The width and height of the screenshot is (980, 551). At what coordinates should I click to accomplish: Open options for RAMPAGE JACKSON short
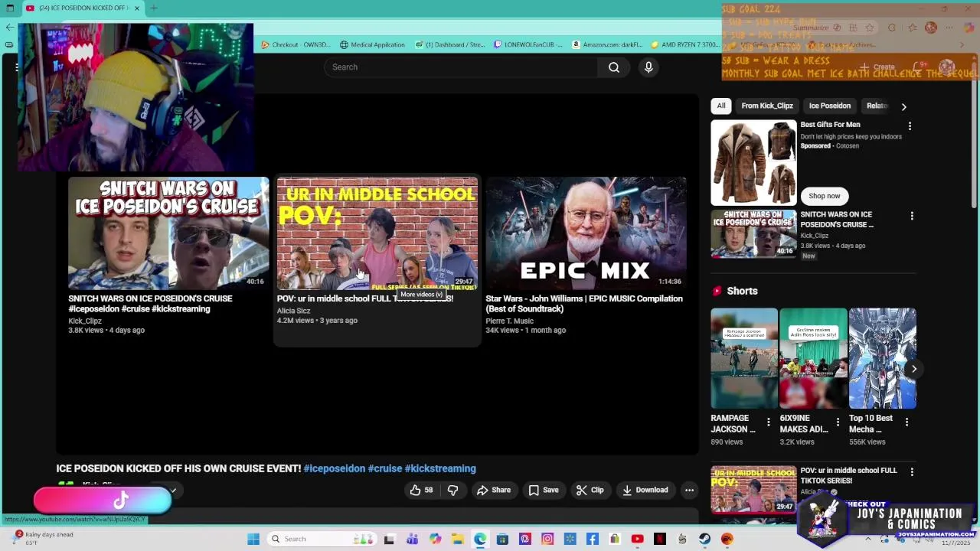tap(768, 422)
